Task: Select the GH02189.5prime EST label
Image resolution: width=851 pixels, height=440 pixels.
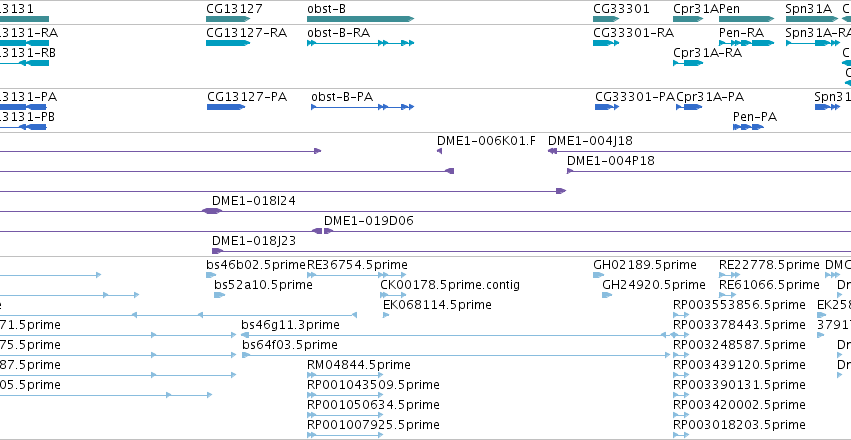Action: tap(645, 265)
